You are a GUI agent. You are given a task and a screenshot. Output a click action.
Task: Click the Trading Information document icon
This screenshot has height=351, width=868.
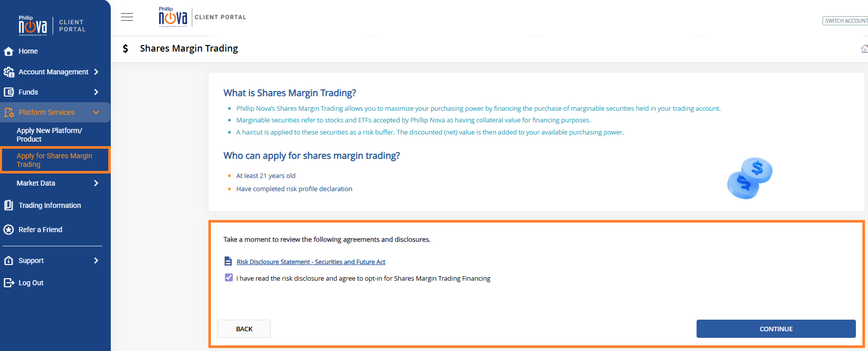tap(9, 205)
